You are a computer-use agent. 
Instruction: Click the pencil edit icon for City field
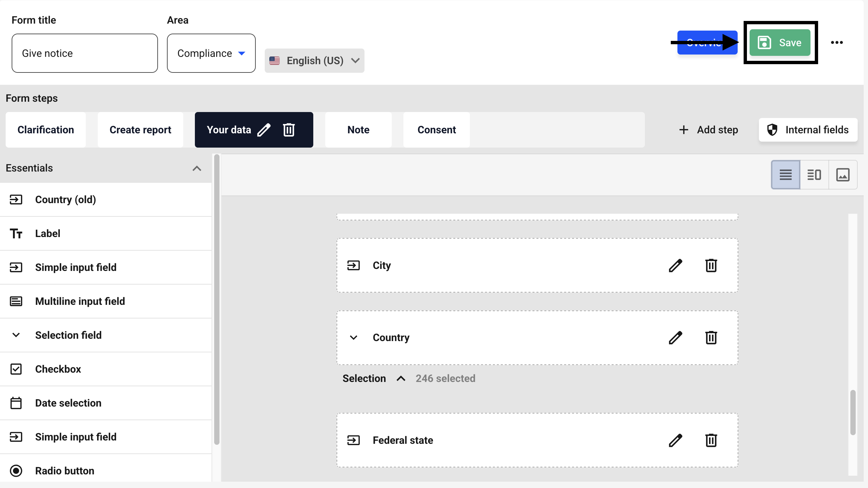pos(675,266)
